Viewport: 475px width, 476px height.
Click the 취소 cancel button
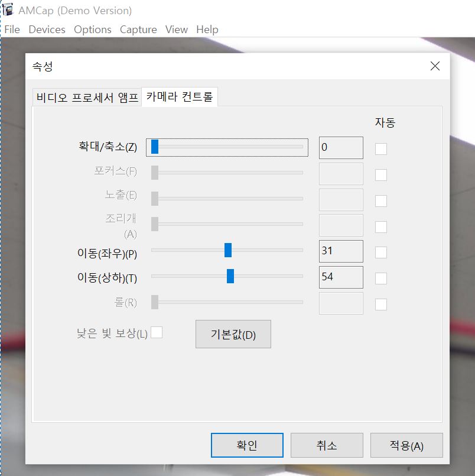point(327,445)
